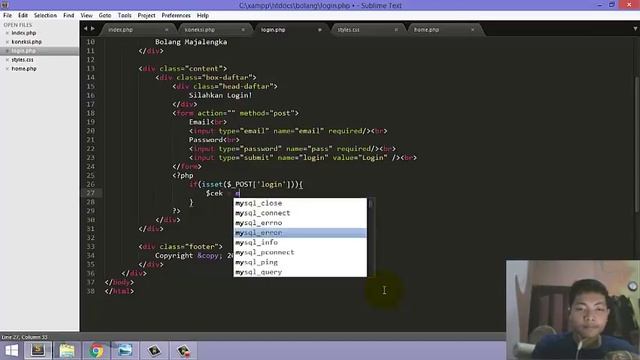Image resolution: width=640 pixels, height=360 pixels.
Task: Close home.php in the Open Files sidebar
Action: (x=7, y=69)
